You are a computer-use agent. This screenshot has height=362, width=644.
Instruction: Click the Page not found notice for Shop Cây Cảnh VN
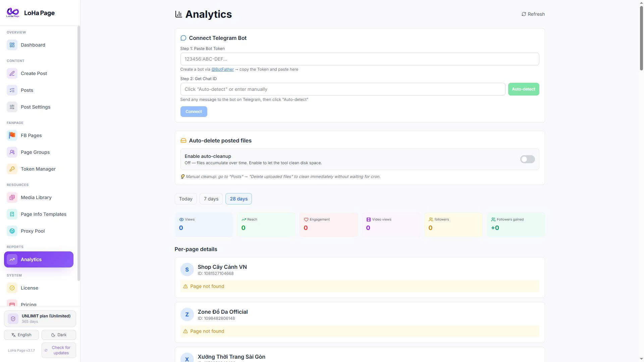[360, 286]
